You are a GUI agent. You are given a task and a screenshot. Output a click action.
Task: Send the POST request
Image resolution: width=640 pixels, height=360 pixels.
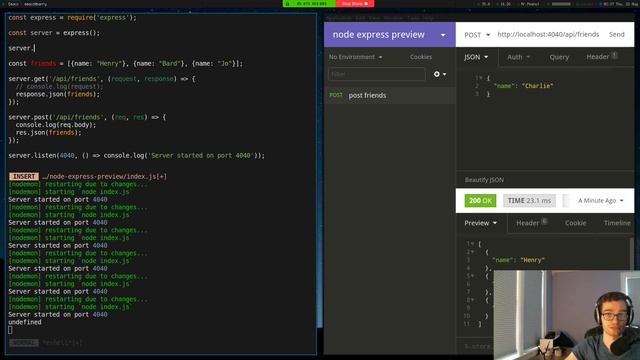click(x=616, y=35)
